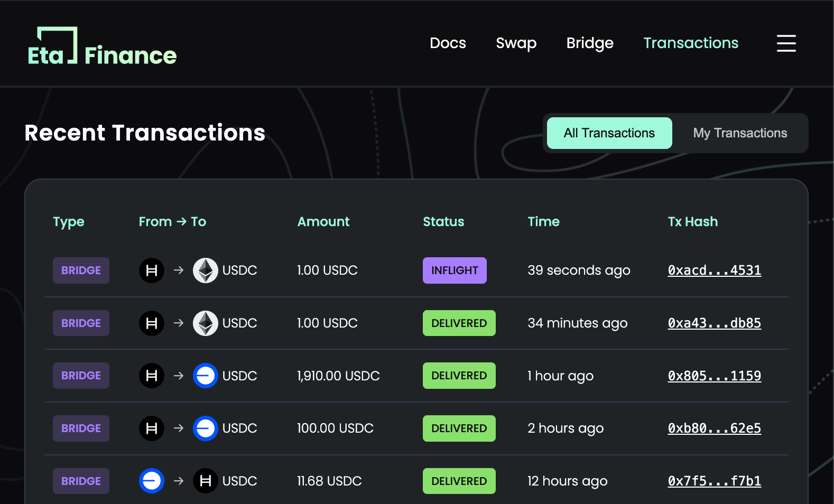Select the Transactions nav item
The height and width of the screenshot is (504, 834).
(691, 43)
